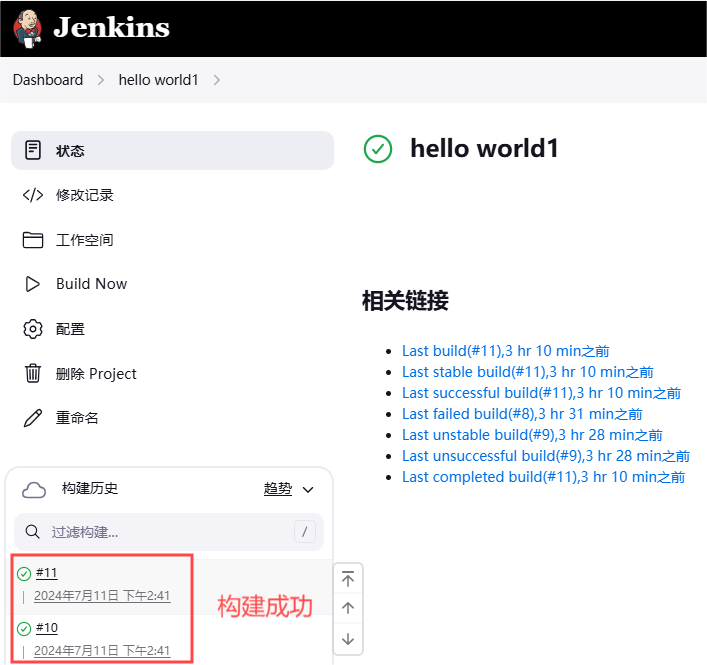Expand the dropdown arrow next to 趋势
The image size is (707, 665).
(x=308, y=490)
